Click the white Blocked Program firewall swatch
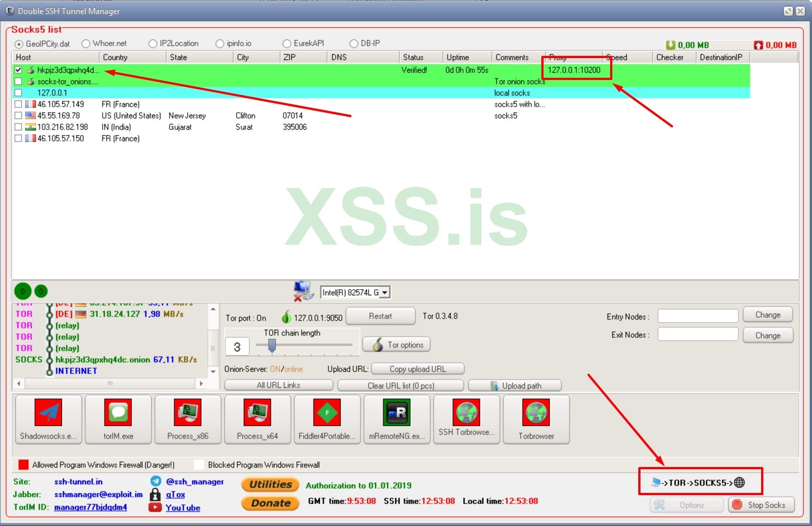The height and width of the screenshot is (526, 812). point(199,465)
